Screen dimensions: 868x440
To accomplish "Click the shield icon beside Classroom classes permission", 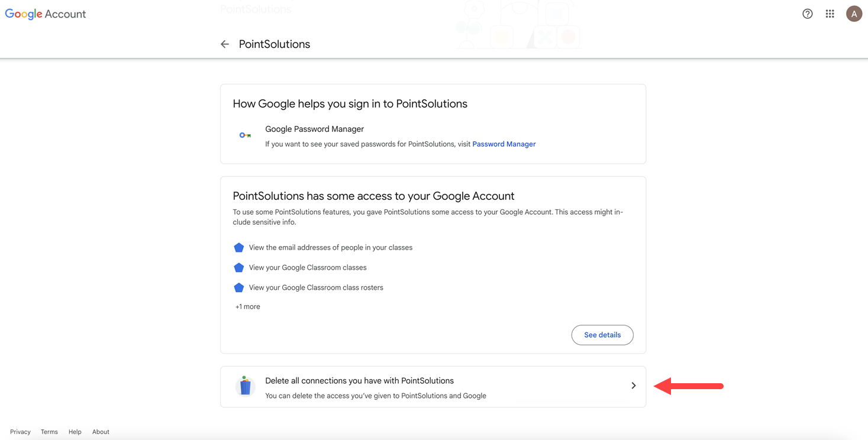I will (239, 267).
